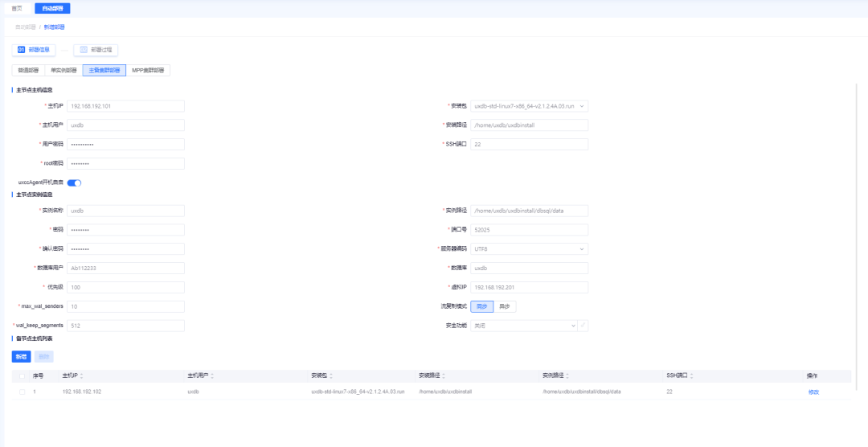Sort table by 主机用户 column arrows
The image size is (868, 447).
point(211,375)
